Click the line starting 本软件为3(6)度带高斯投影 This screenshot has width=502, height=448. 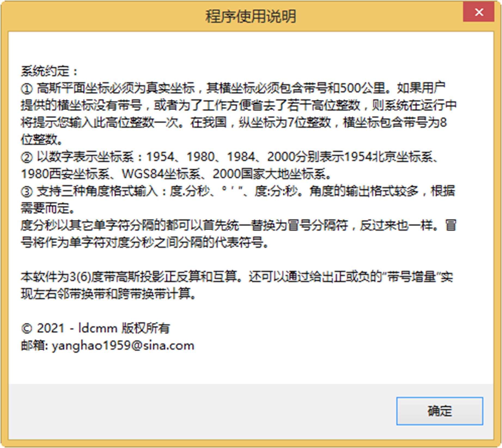237,277
